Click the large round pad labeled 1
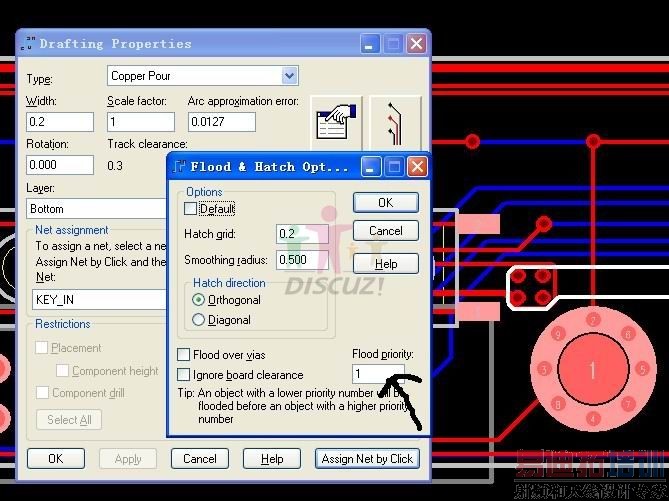This screenshot has width=669, height=501. click(593, 369)
